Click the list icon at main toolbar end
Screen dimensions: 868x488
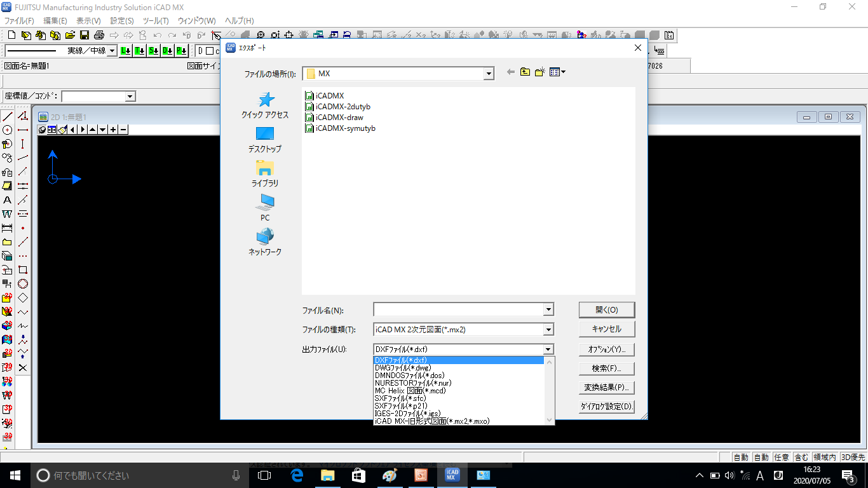(x=669, y=35)
